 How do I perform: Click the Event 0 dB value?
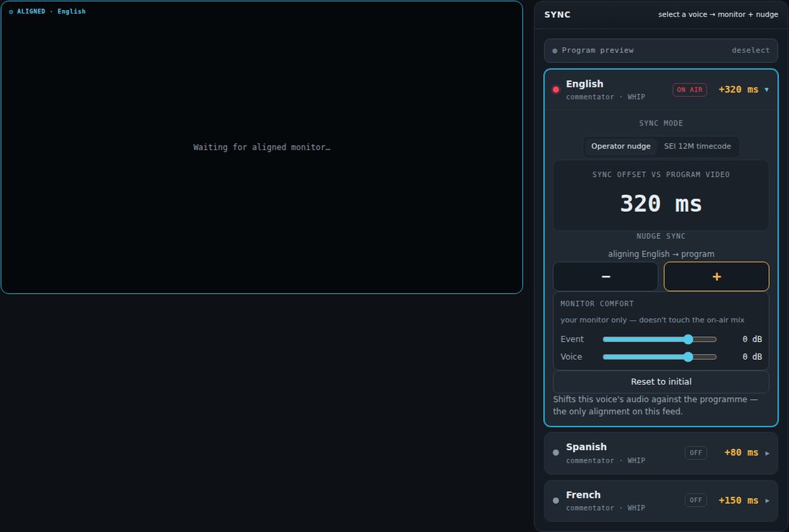(752, 339)
